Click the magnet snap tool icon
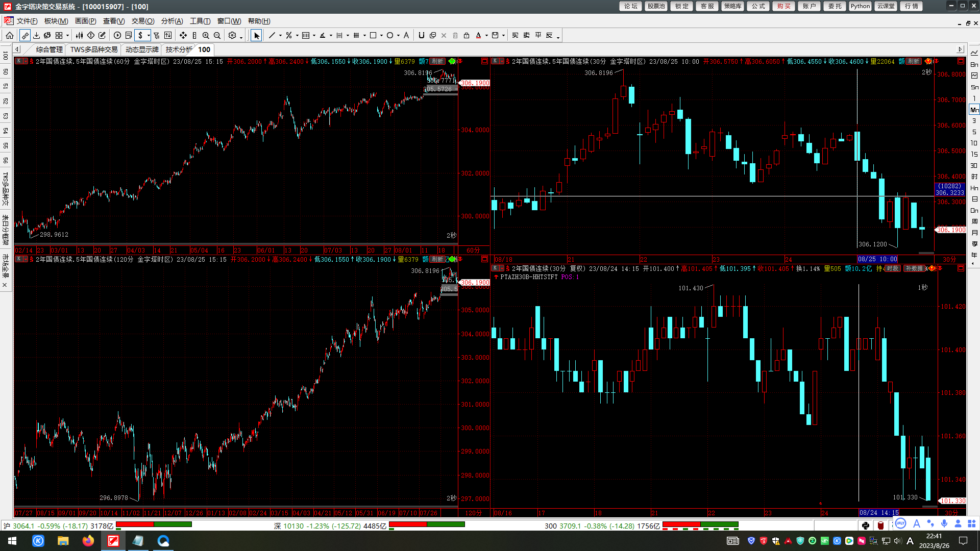This screenshot has width=980, height=551. click(421, 35)
